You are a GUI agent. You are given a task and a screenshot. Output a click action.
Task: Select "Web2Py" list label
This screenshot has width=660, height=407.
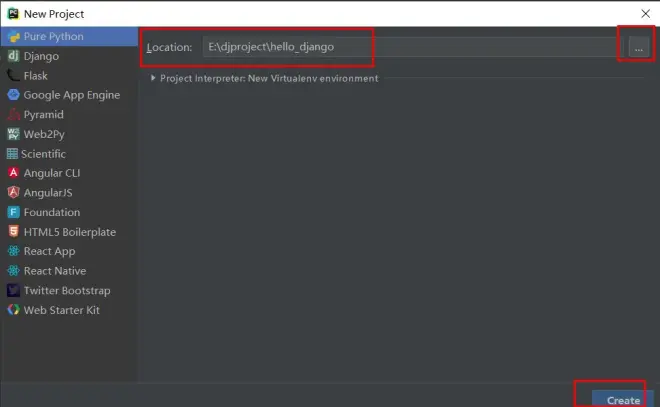pyautogui.click(x=44, y=134)
